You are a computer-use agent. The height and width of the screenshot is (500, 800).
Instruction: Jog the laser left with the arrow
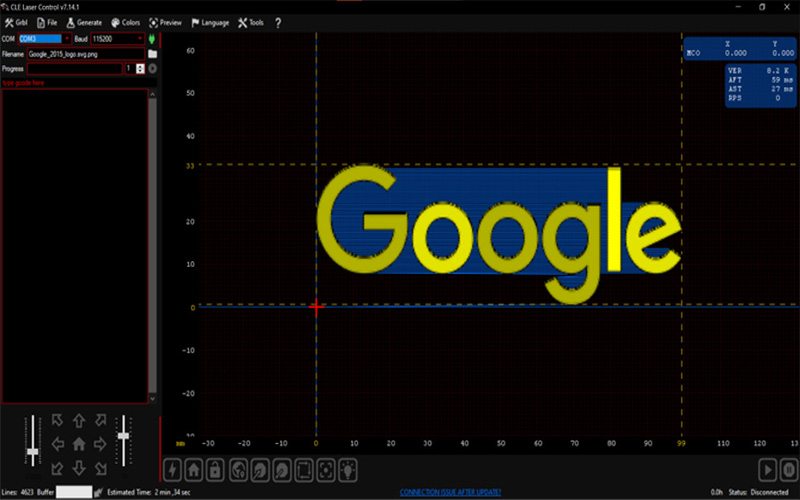point(57,444)
